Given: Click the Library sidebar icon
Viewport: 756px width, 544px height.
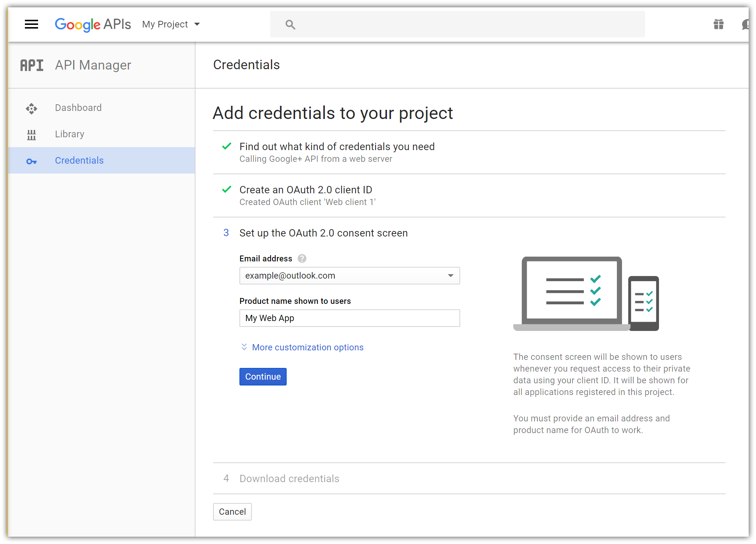Looking at the screenshot, I should click(x=31, y=135).
